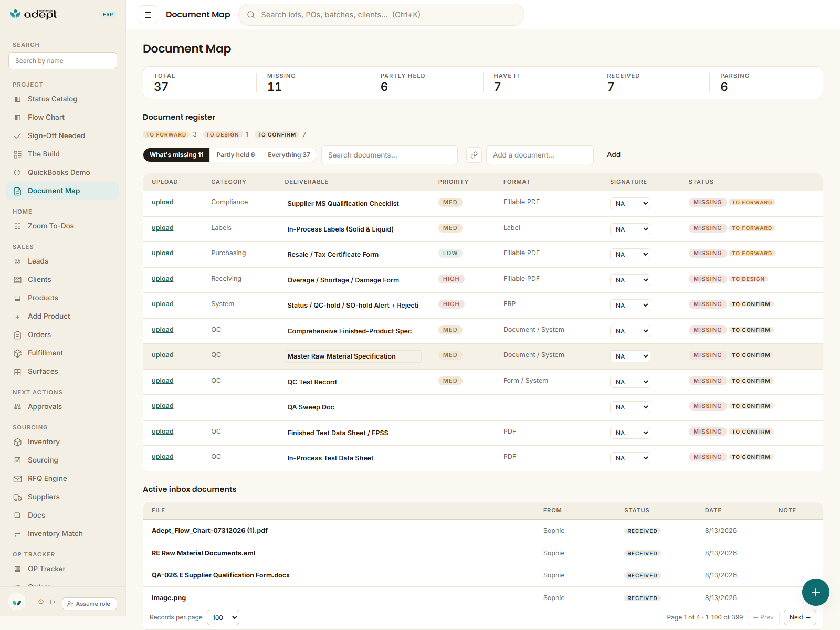Viewport: 840px width, 630px height.
Task: Switch to Everything 37 tab
Action: click(x=289, y=155)
